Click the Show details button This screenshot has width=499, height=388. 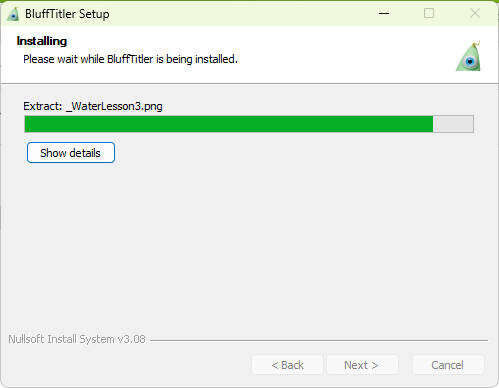point(71,153)
